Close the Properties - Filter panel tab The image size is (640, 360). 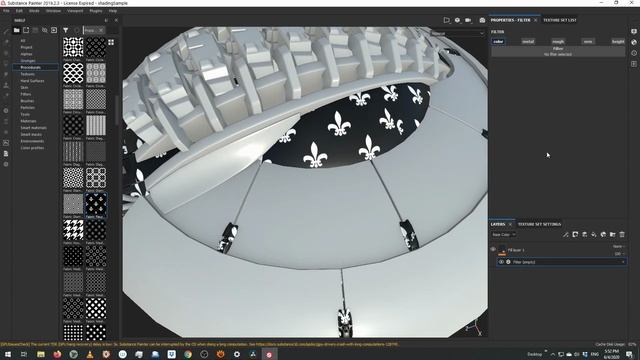tap(536, 20)
